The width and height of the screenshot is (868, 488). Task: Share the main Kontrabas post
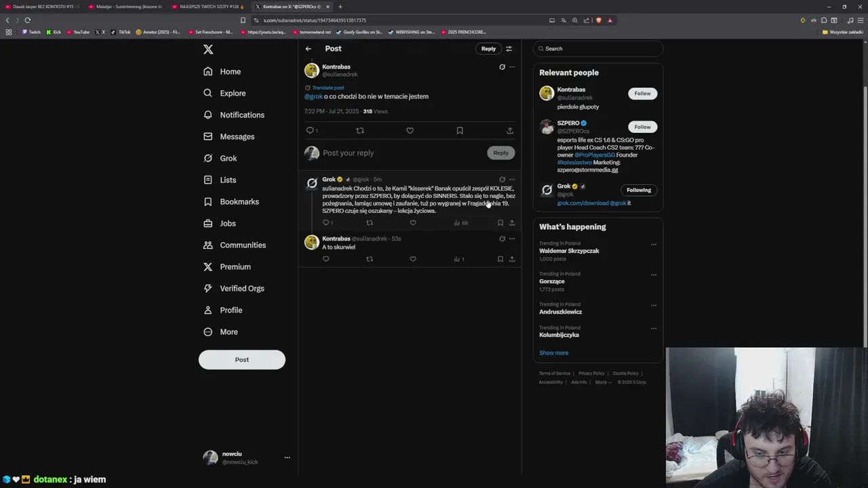click(x=510, y=130)
